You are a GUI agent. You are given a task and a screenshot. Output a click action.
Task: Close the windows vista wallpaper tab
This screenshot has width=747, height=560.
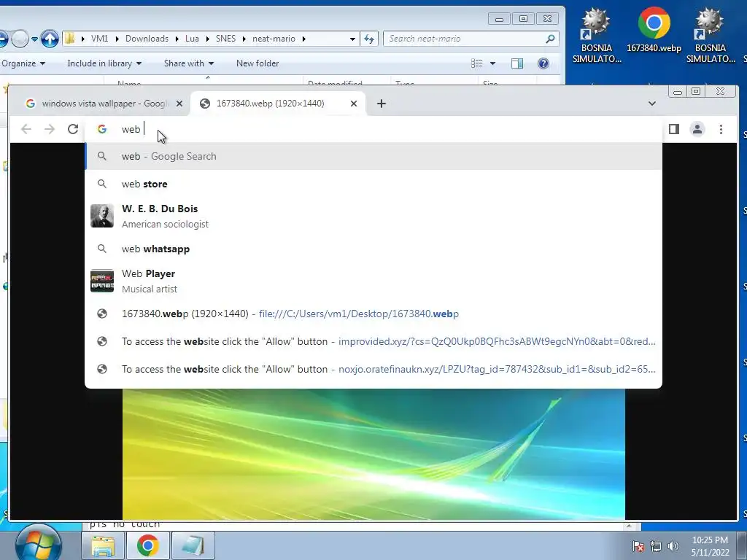(179, 104)
